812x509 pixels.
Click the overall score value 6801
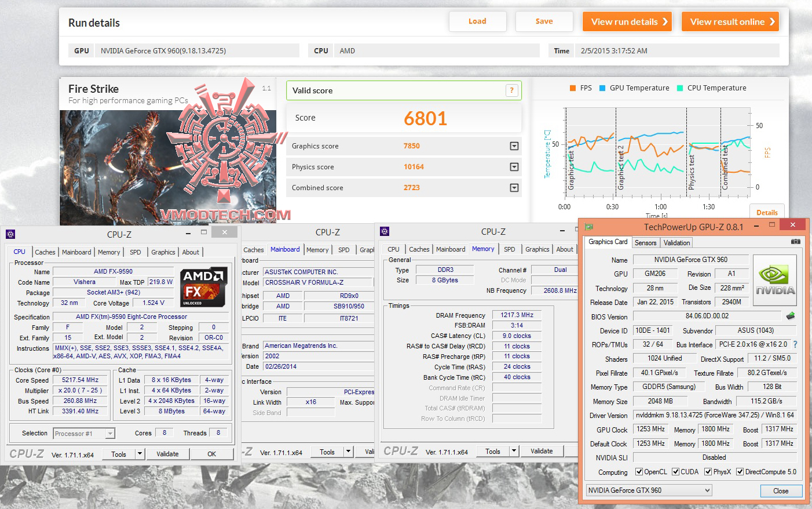[426, 118]
